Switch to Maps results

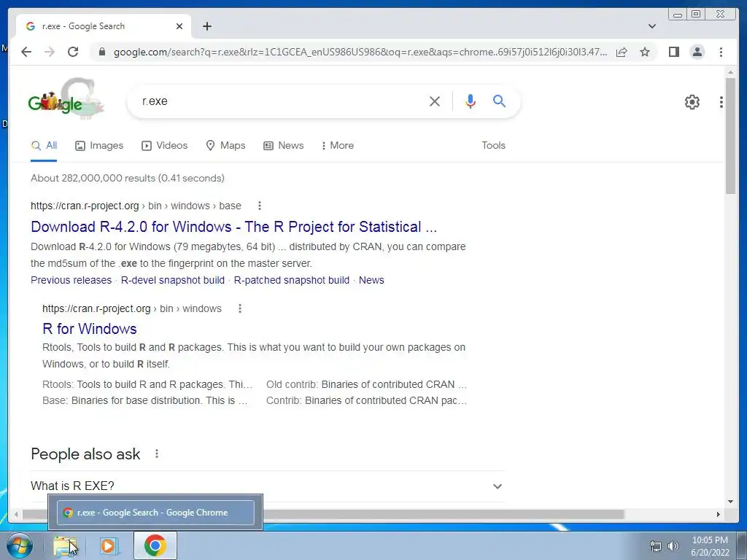pos(225,146)
